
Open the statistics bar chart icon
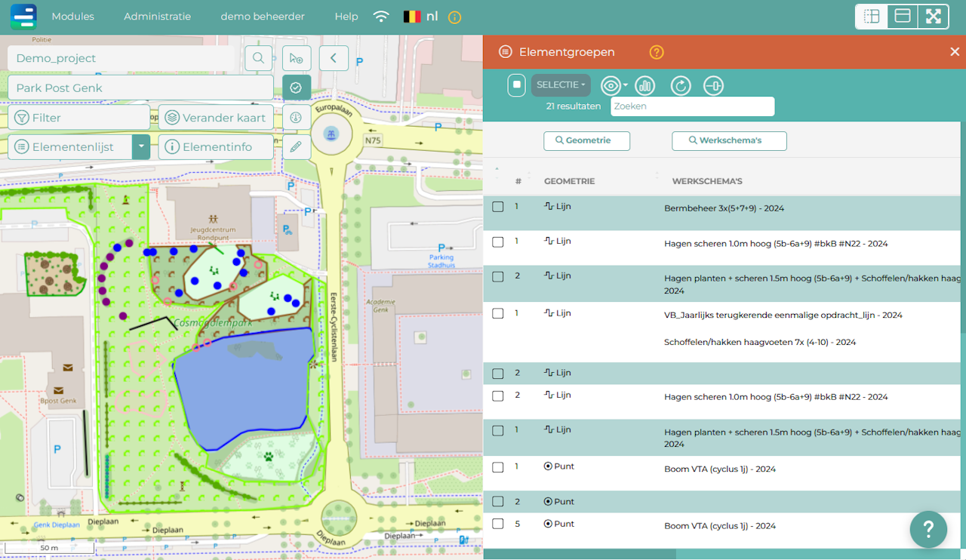click(645, 86)
